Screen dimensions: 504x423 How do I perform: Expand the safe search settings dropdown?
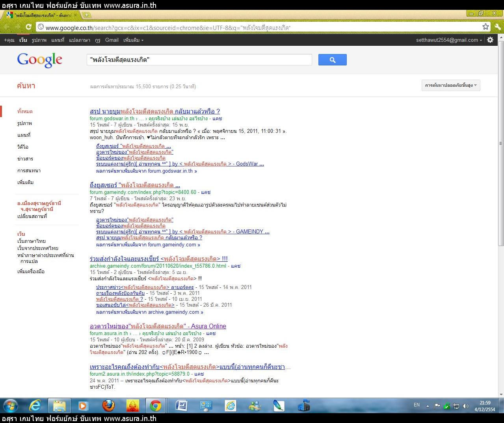coord(451,86)
